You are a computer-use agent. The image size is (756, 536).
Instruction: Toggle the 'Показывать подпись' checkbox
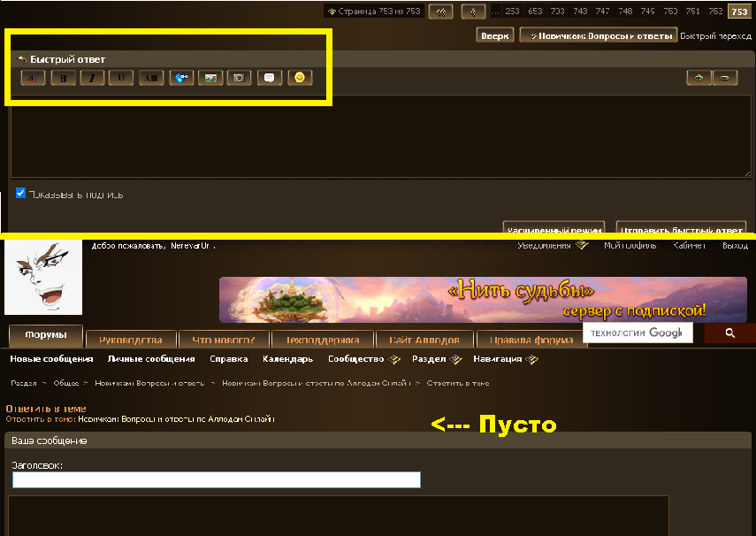(20, 193)
